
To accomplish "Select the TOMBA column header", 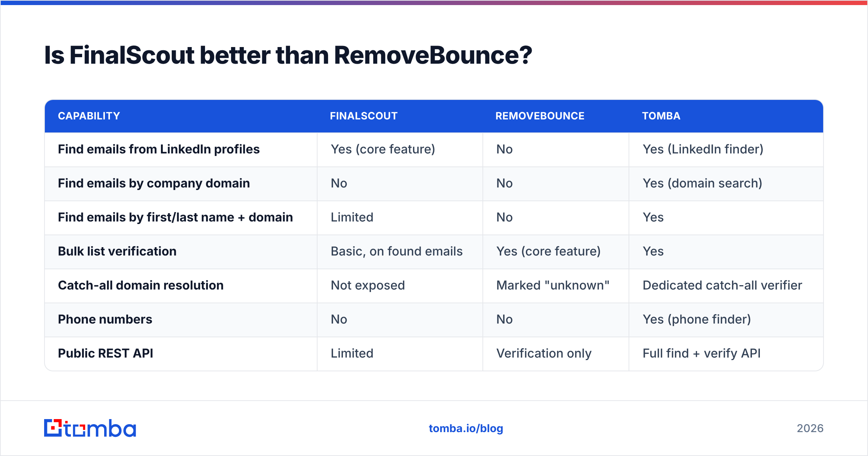I will click(x=661, y=116).
